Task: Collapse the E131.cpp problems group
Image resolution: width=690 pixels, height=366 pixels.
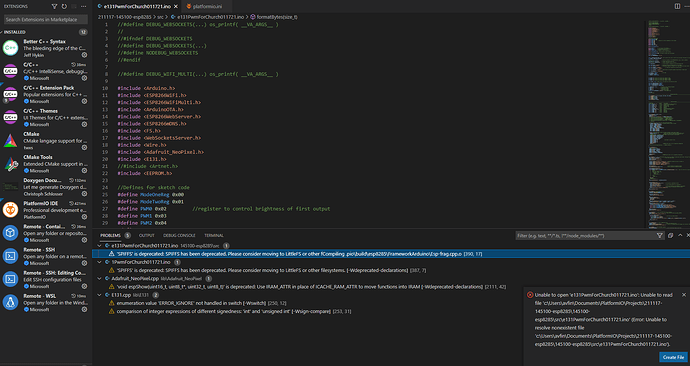Action: click(x=99, y=295)
